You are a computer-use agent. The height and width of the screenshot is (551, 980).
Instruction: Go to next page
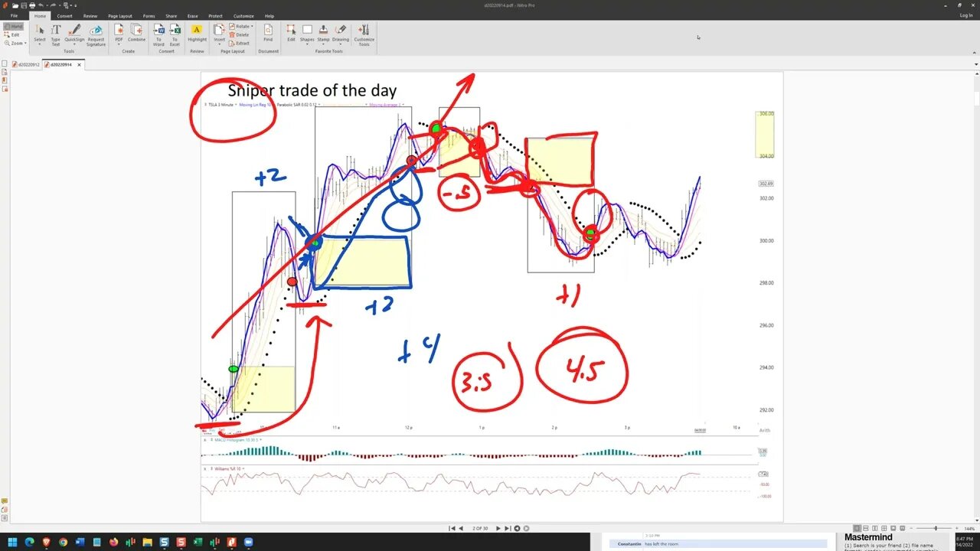pos(498,528)
